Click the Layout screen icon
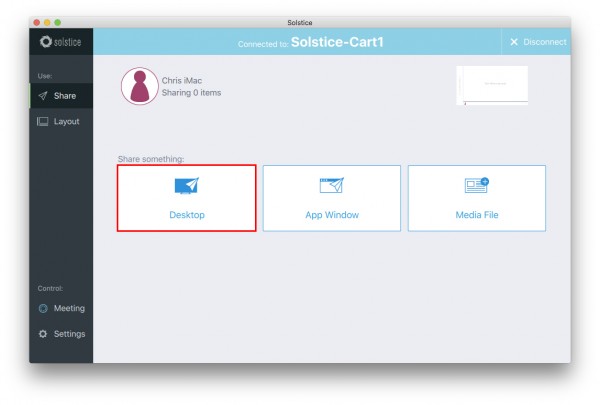600x405 pixels. (42, 121)
